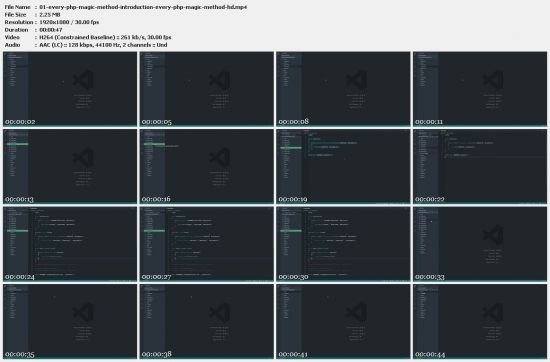Image resolution: width=550 pixels, height=362 pixels.
Task: Click the Video line H264 (Constrained Baseline)
Action: tap(105, 37)
